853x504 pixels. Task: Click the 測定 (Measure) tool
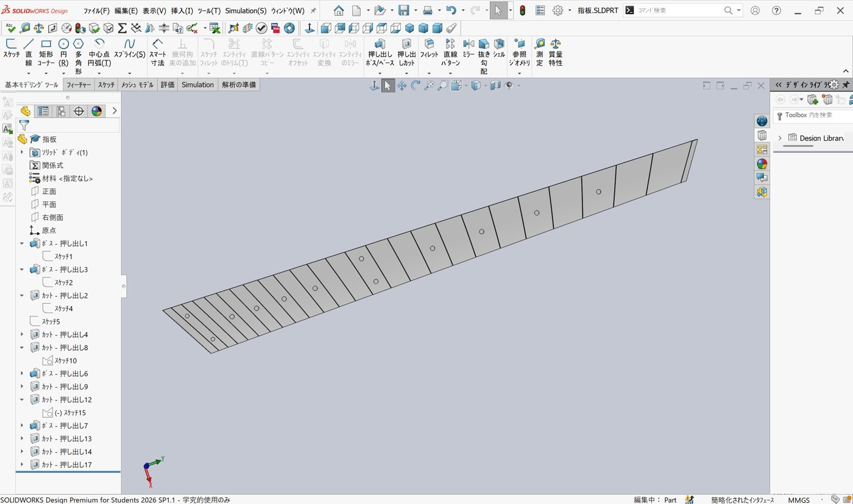[x=540, y=52]
